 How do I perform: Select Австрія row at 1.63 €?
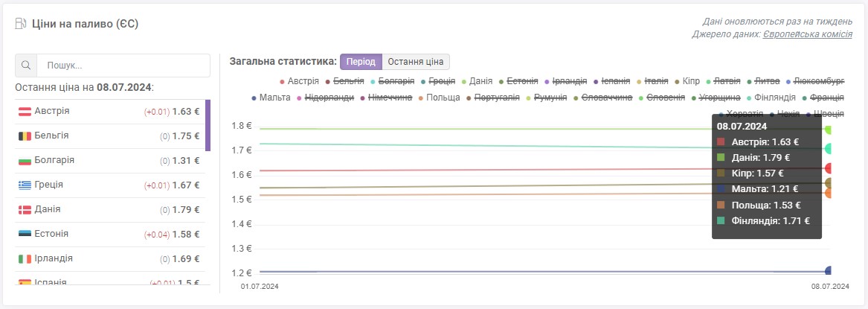109,111
